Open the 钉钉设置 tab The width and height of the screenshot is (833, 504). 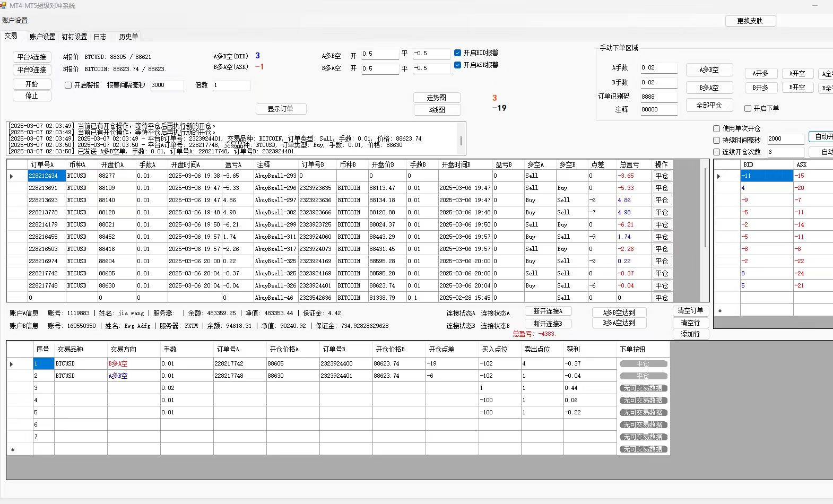[x=74, y=37]
